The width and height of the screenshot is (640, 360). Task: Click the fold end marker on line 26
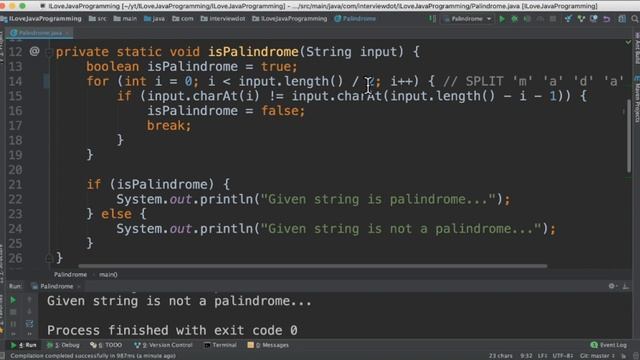tap(49, 258)
